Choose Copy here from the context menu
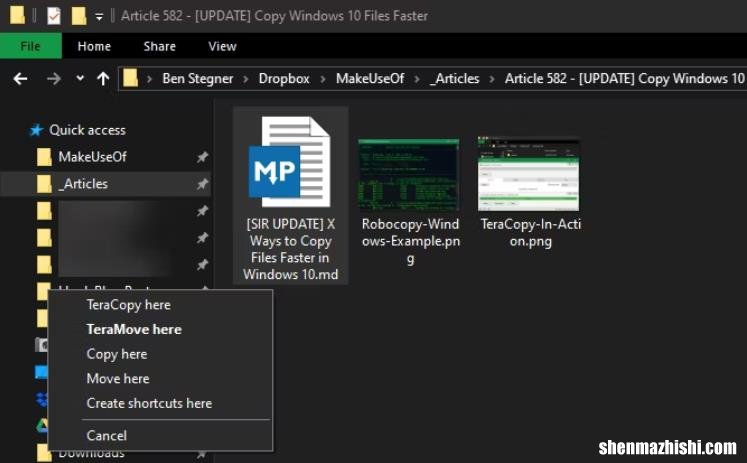This screenshot has height=463, width=747. (117, 354)
